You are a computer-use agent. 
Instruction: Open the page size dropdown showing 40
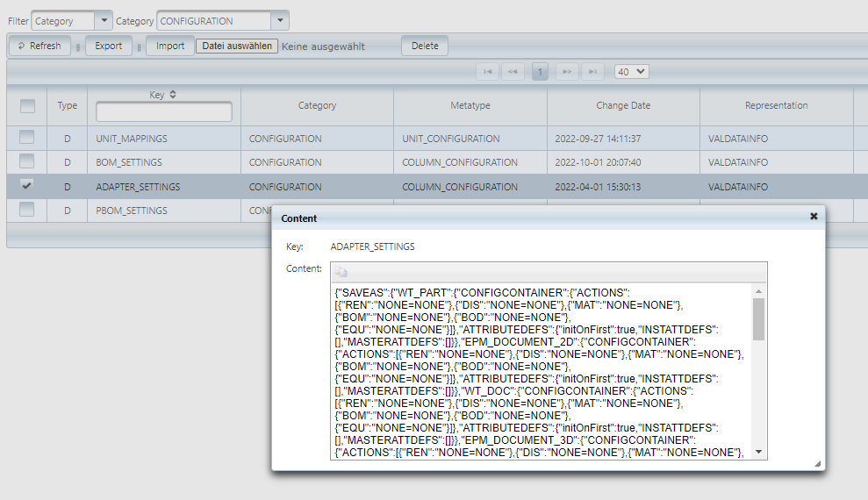pos(631,72)
